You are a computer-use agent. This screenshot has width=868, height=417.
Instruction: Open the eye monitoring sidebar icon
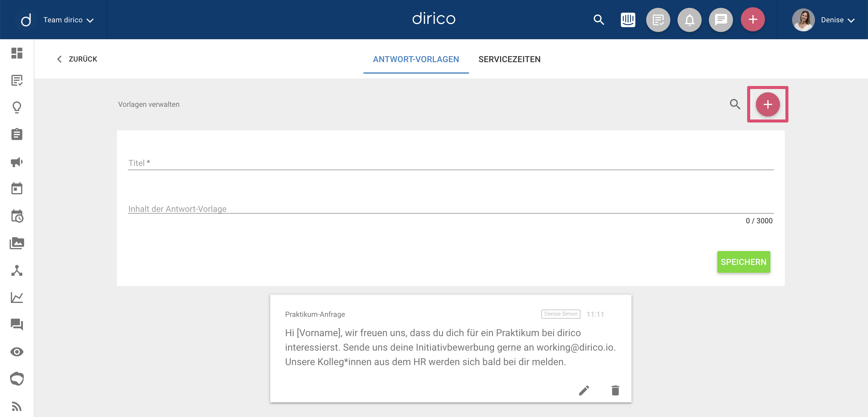coord(17,352)
